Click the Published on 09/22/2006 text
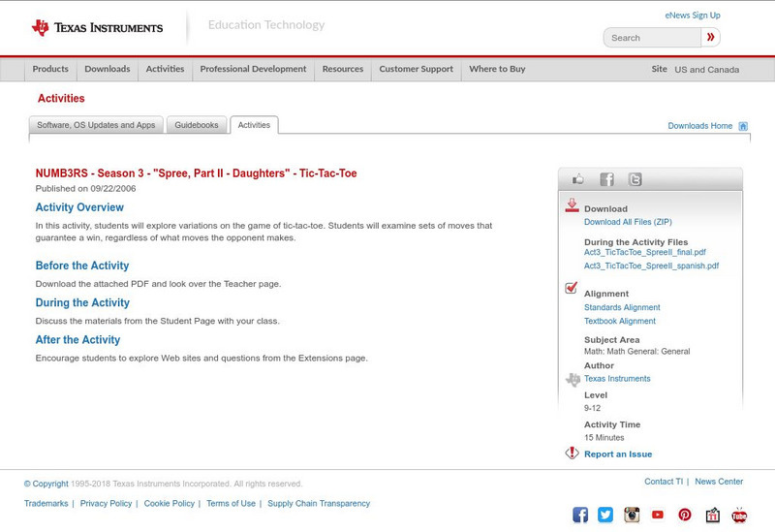This screenshot has width=775, height=532. click(x=85, y=188)
